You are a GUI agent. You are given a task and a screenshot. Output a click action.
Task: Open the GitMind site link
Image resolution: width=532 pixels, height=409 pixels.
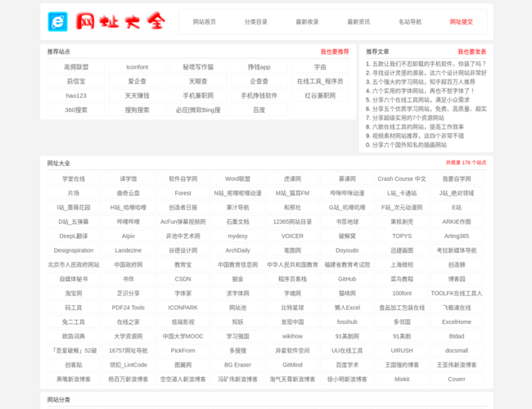[x=292, y=365]
